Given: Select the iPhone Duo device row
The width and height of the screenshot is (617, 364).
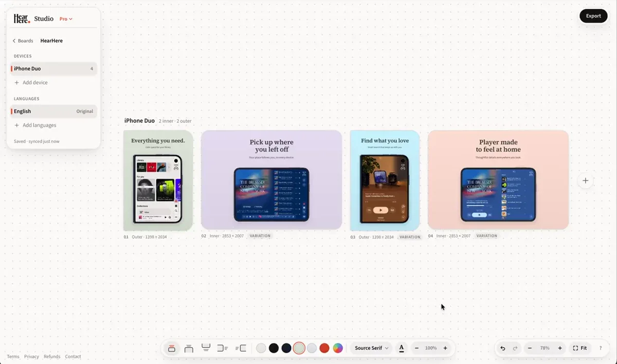Looking at the screenshot, I should coord(53,68).
